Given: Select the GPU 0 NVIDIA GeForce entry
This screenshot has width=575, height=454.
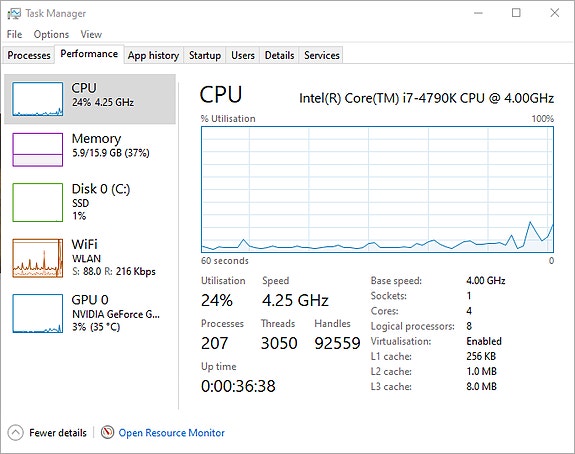Looking at the screenshot, I should 90,313.
